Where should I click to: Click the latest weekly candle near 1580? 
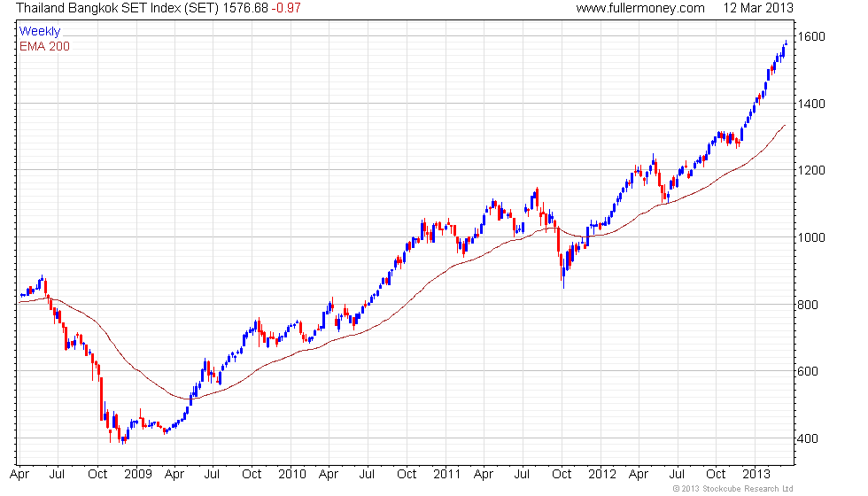pos(787,43)
